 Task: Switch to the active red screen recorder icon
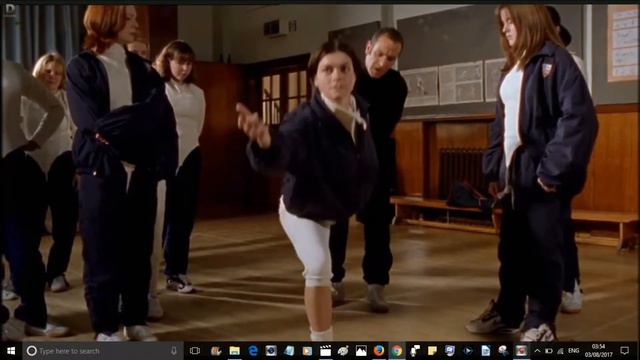[521, 351]
